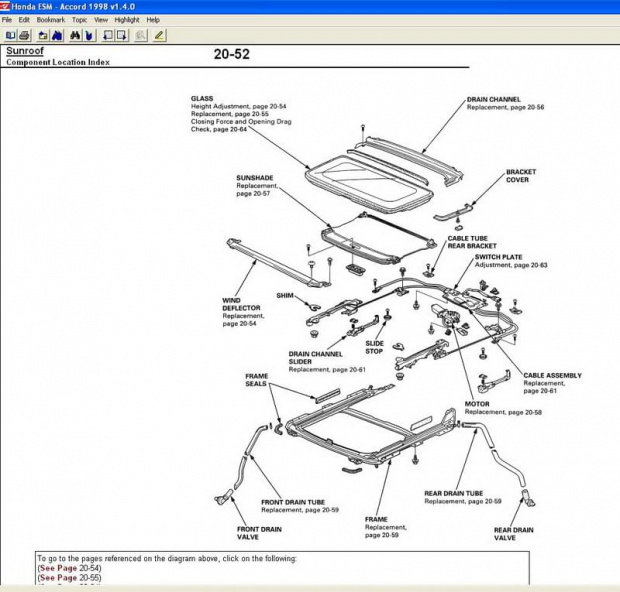Click the REAR DRAIN TUBE label
Screen dimensions: 620x592
pyautogui.click(x=454, y=493)
